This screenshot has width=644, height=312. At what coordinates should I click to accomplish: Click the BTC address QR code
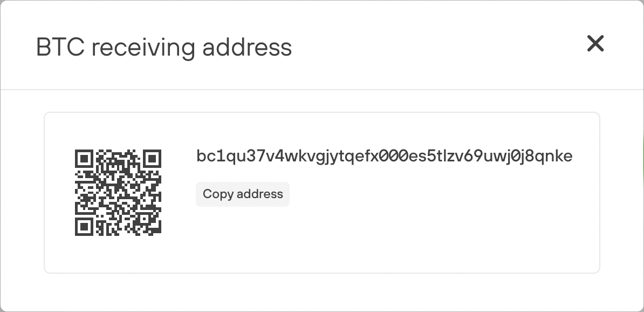pos(118,192)
